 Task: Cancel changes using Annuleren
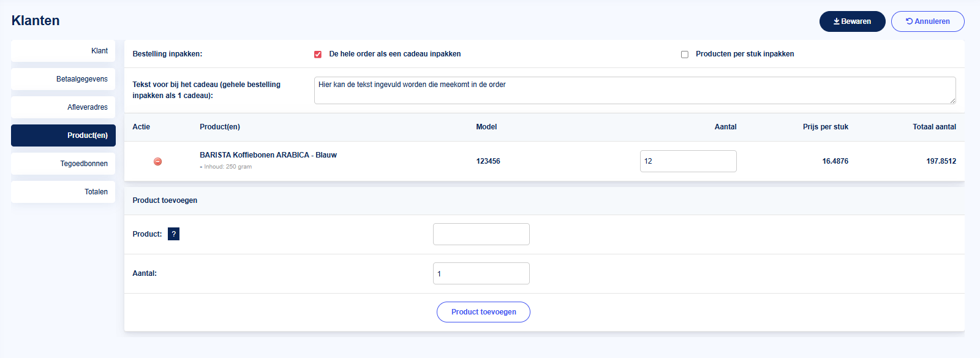pos(927,21)
